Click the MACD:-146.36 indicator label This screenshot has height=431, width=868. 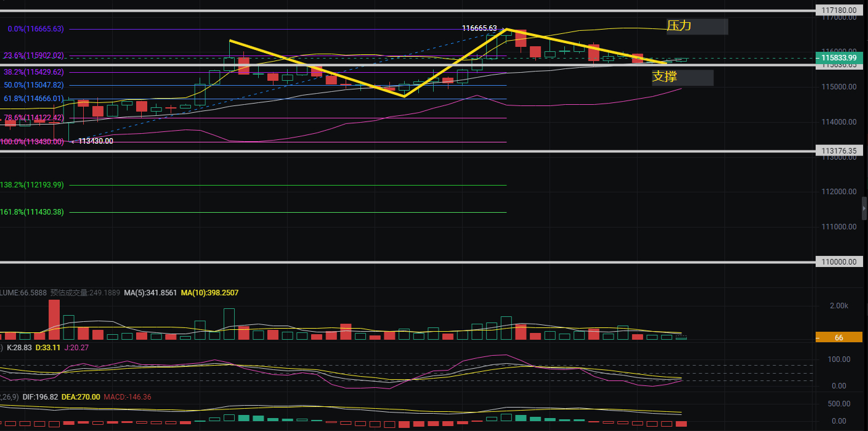[x=128, y=397]
